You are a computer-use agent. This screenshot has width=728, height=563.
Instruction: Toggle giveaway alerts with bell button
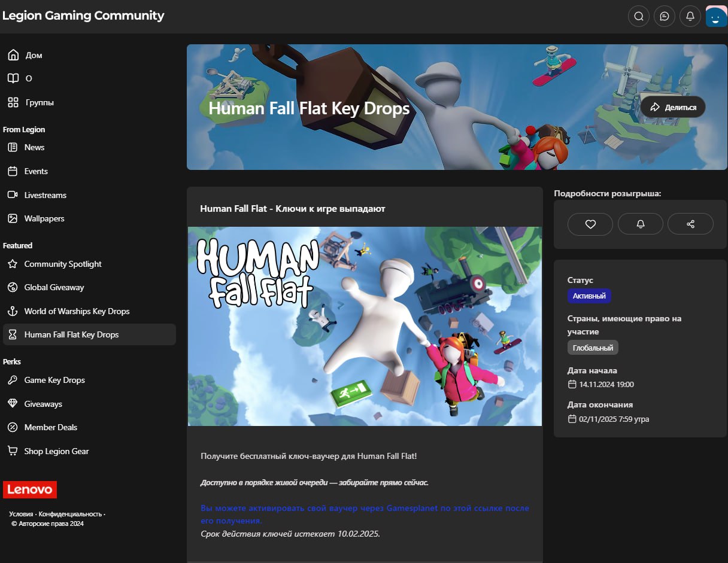(x=640, y=224)
